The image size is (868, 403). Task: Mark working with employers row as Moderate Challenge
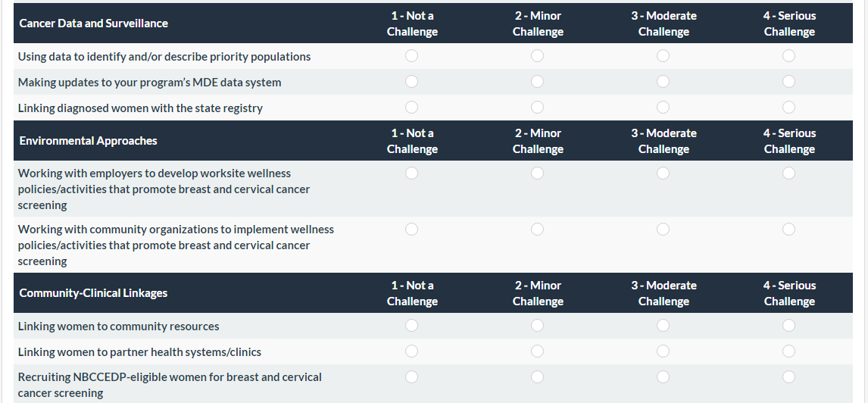click(x=663, y=173)
